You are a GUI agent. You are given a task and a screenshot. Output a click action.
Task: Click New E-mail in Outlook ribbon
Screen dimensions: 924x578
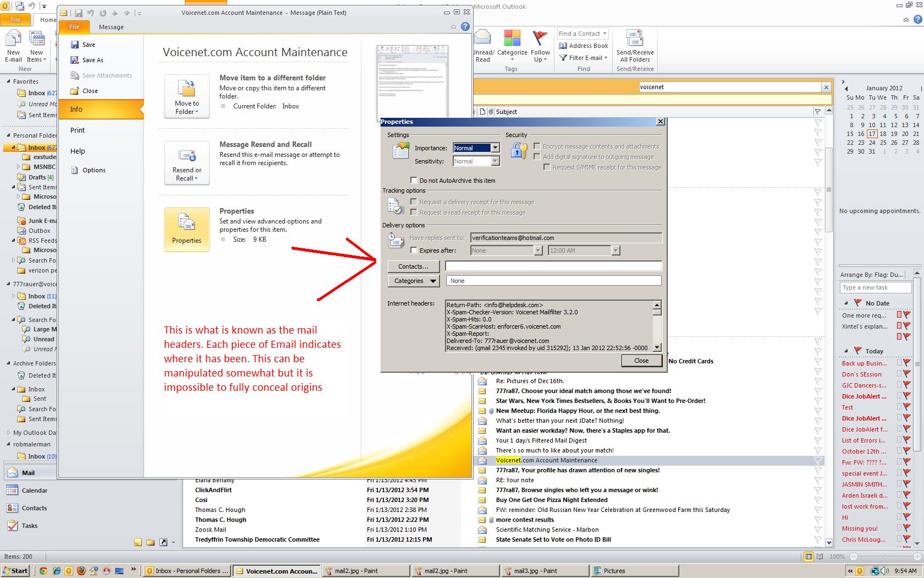[x=14, y=47]
